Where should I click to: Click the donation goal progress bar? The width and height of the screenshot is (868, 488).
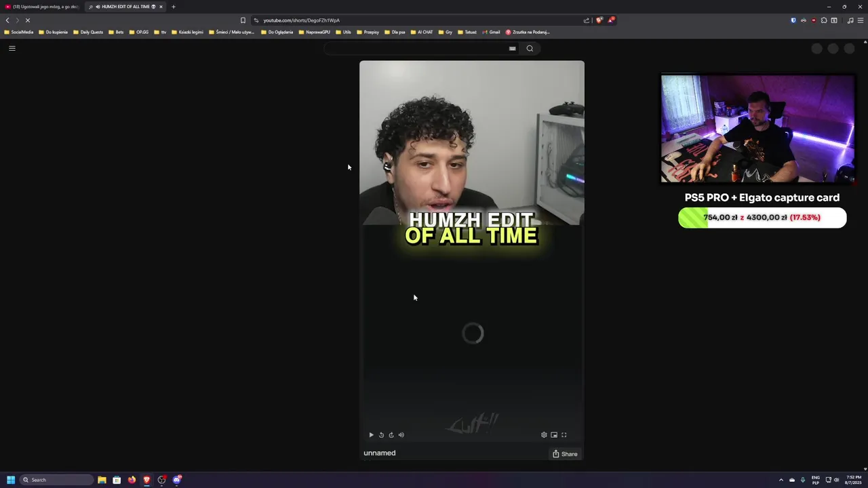point(762,218)
